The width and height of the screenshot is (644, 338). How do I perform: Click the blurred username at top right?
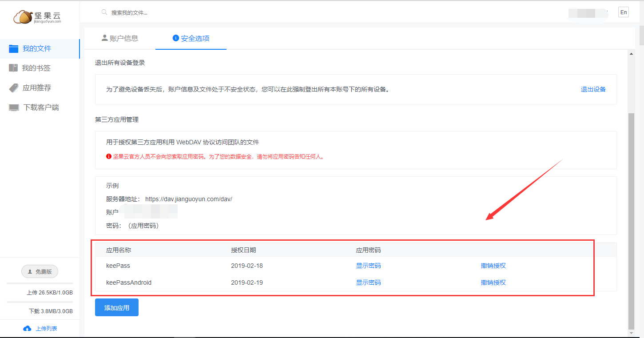click(588, 13)
